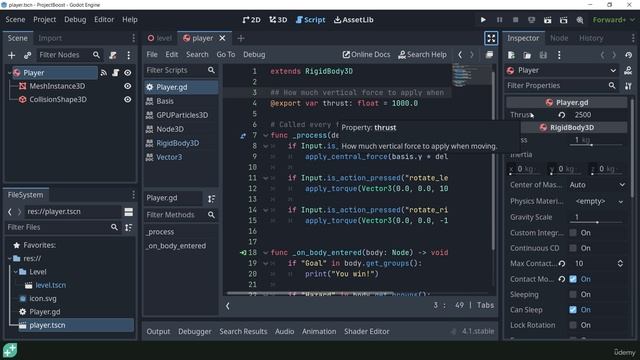Viewport: 640px width, 360px height.
Task: Revert Thrust value to default
Action: pos(562,115)
